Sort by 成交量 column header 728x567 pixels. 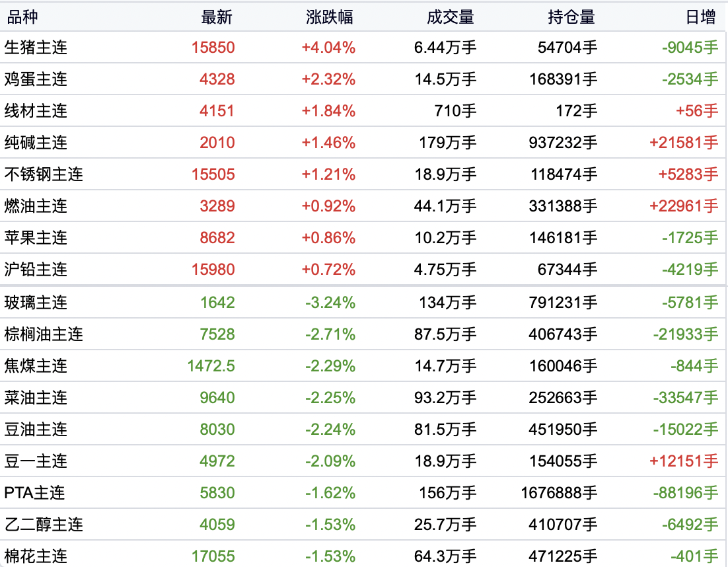coord(451,17)
